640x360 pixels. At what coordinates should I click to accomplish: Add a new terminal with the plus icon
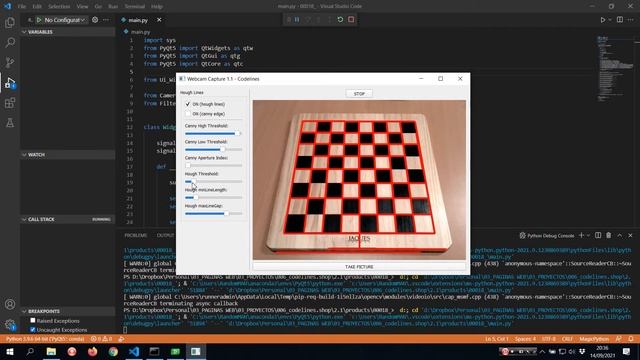[582, 236]
